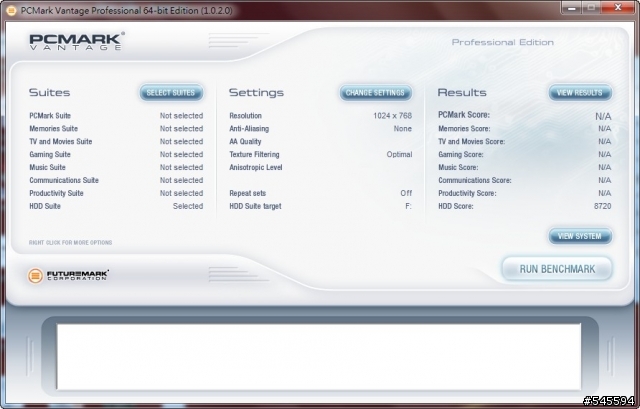Viewport: 640px width, 409px height.
Task: Click the PCMark Suite row label
Action: (x=50, y=116)
